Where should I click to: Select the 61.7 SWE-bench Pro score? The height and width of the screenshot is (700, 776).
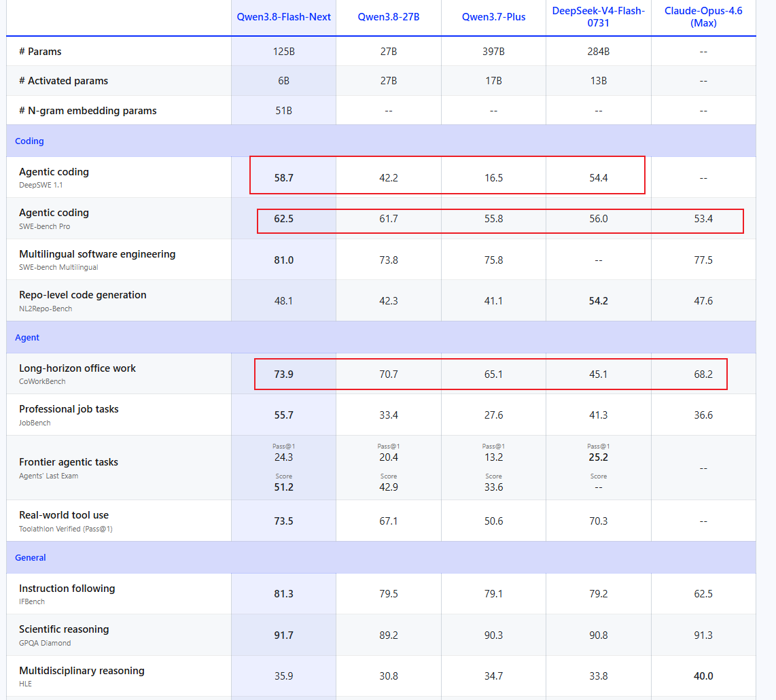389,219
